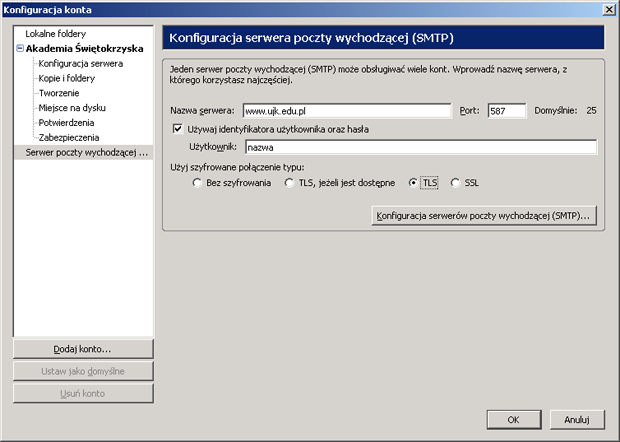Select the SSL encryption option
The width and height of the screenshot is (620, 442).
pyautogui.click(x=457, y=183)
